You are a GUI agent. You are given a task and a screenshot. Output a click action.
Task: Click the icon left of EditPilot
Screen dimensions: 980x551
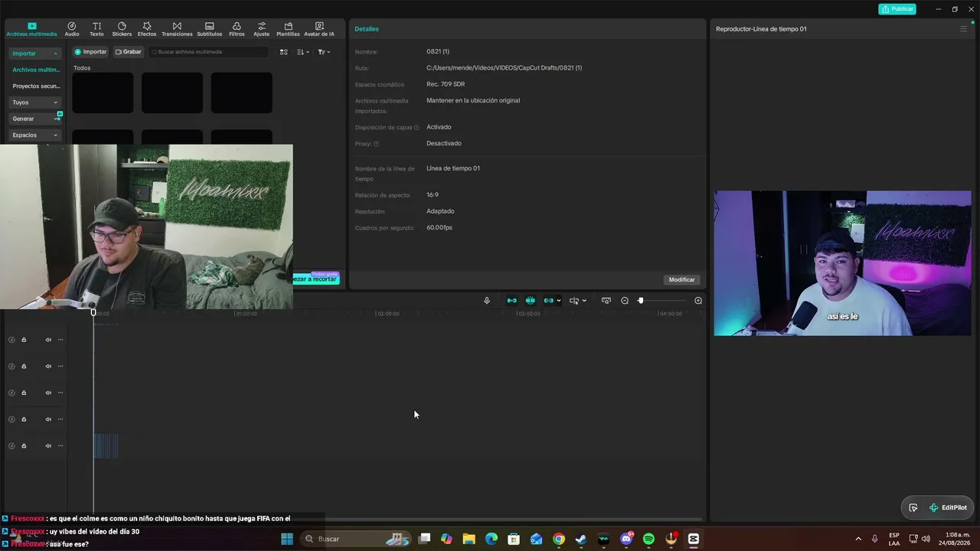click(913, 507)
